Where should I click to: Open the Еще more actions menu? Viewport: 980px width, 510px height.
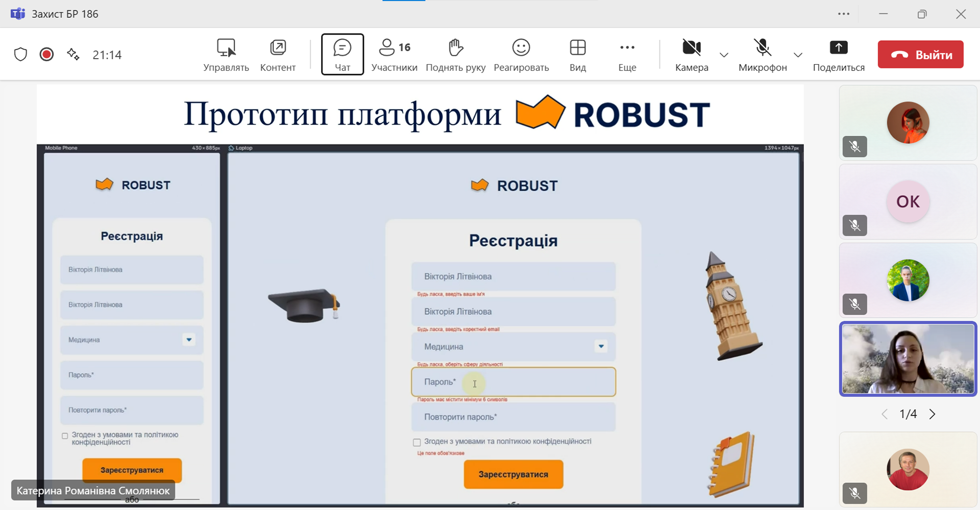point(627,55)
